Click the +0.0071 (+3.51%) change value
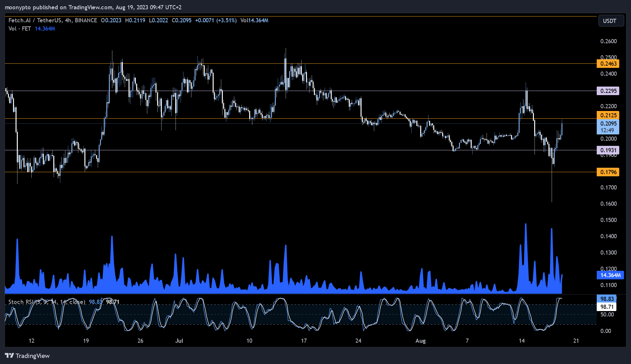 (216, 20)
